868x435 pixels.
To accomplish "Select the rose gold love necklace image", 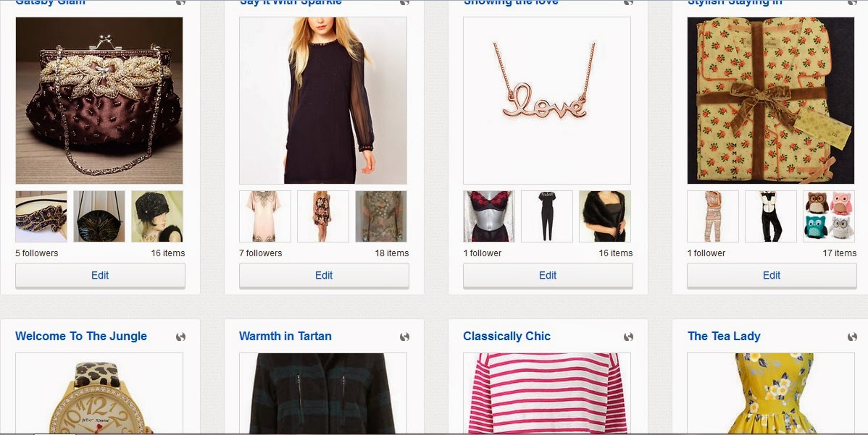I will [x=547, y=101].
